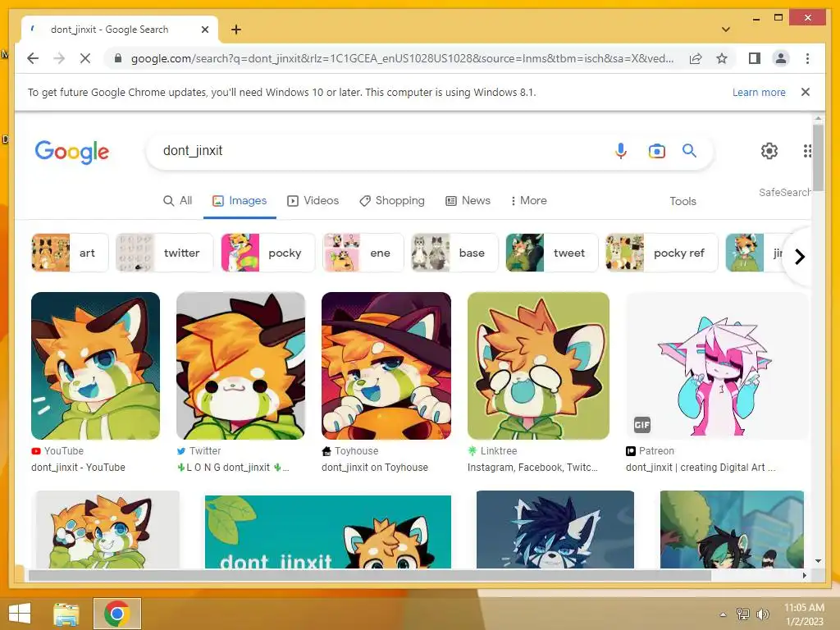
Task: Open the Toyhouse witch hat thumbnail
Action: (x=386, y=366)
